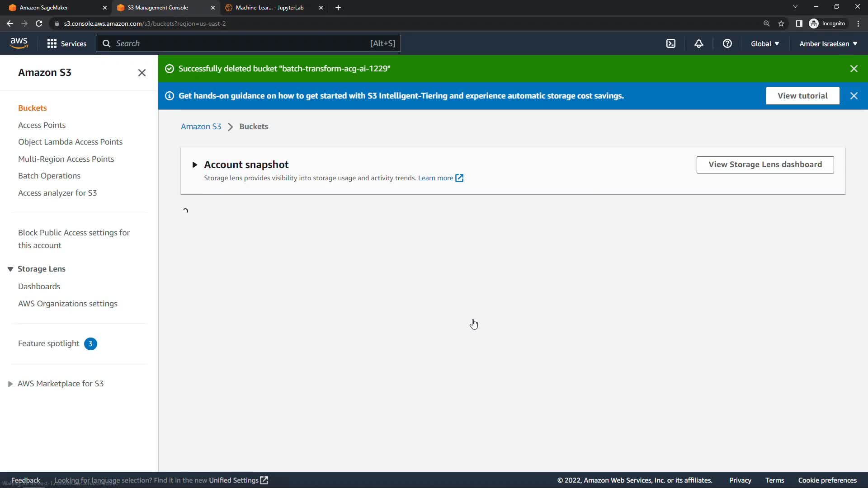Click the View tutorial button
Viewport: 868px width, 488px height.
pos(802,96)
